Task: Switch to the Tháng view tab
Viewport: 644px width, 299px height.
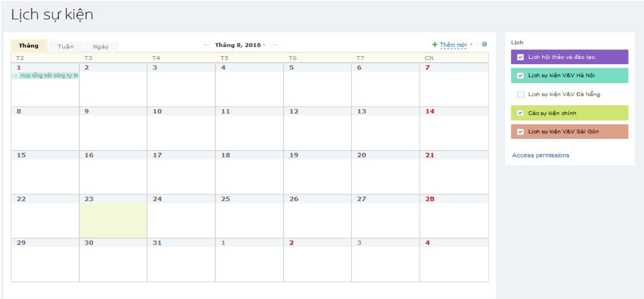Action: coord(29,46)
